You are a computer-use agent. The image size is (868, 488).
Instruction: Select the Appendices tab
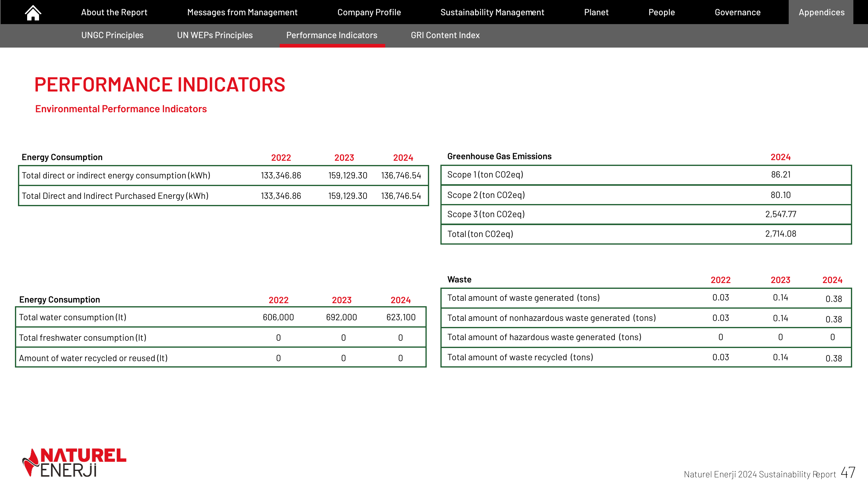821,13
